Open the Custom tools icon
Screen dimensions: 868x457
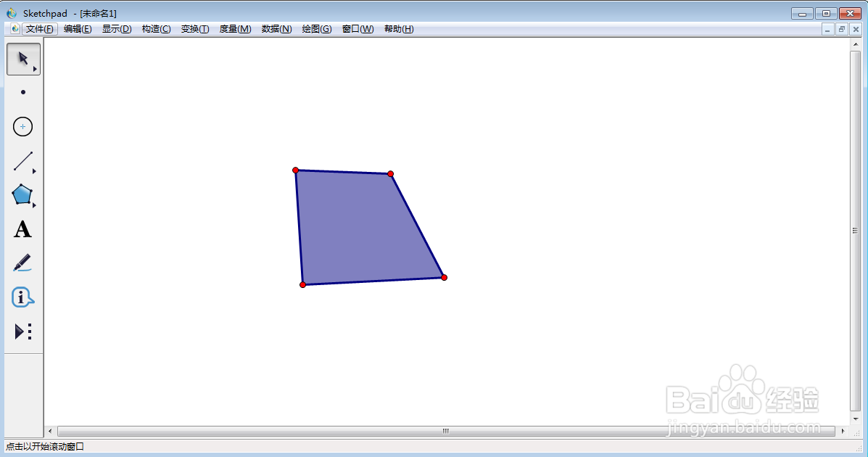click(22, 332)
